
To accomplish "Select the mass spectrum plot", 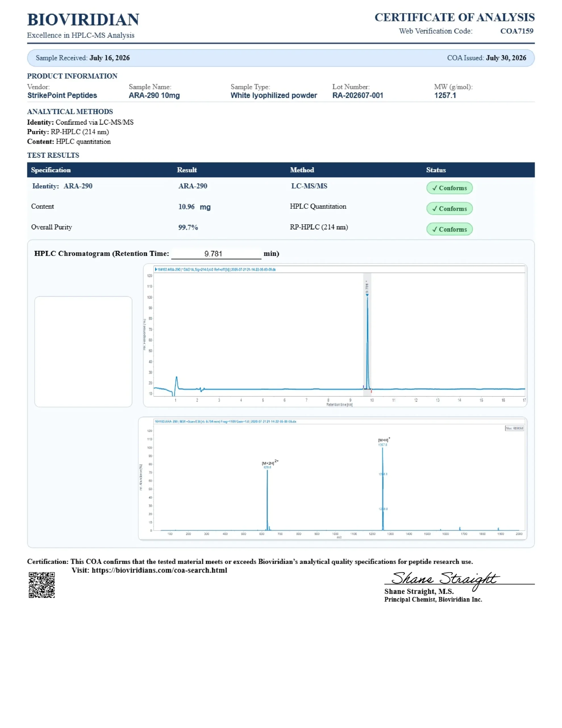I will (333, 478).
